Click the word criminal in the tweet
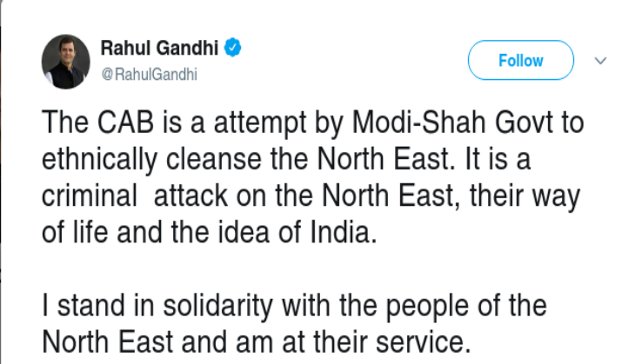This screenshot has width=635, height=364. click(90, 195)
